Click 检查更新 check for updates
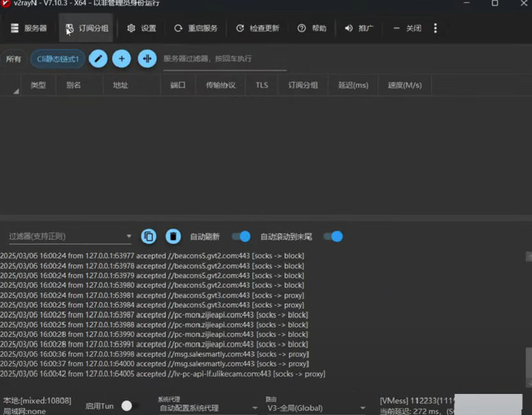Image resolution: width=532 pixels, height=415 pixels. (257, 28)
